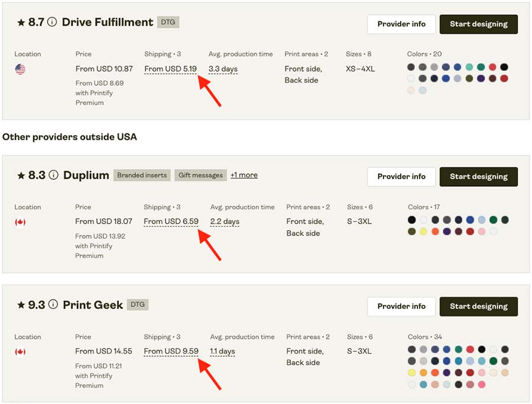Select the purple swatch in Print Geek colors

pos(446,373)
